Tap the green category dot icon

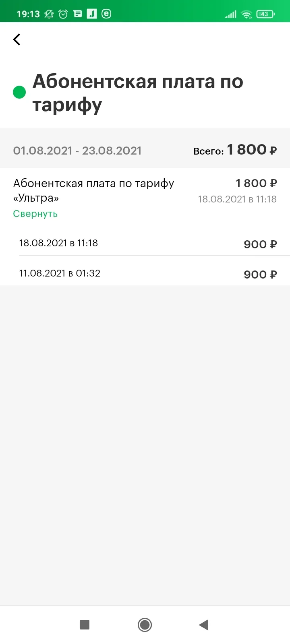tap(19, 92)
